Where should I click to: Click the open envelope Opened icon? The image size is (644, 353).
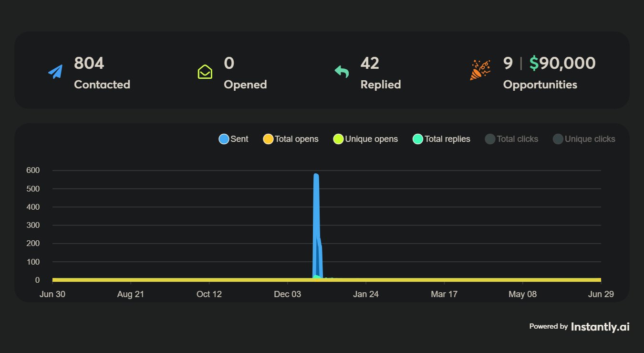[205, 72]
